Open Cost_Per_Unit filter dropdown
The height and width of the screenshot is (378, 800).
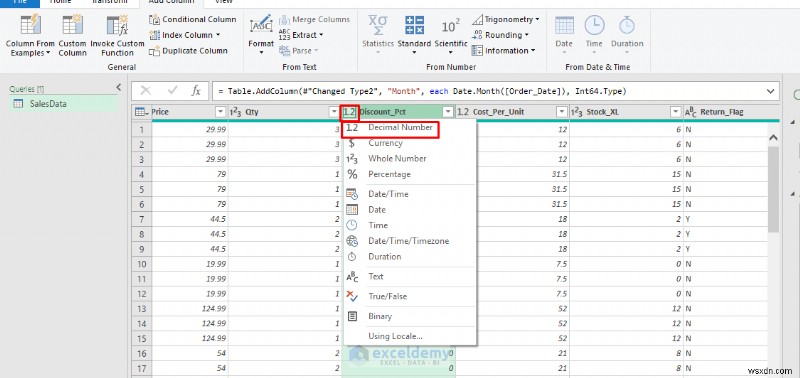pos(562,112)
